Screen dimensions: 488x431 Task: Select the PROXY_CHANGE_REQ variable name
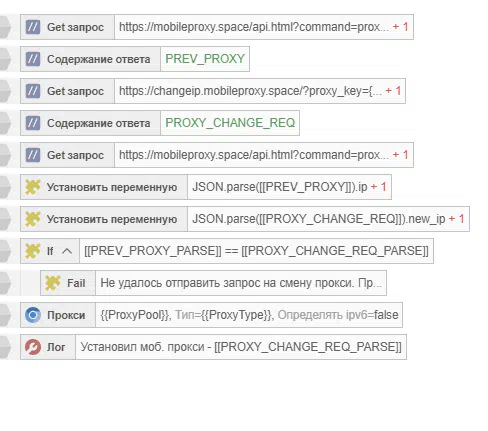[230, 123]
